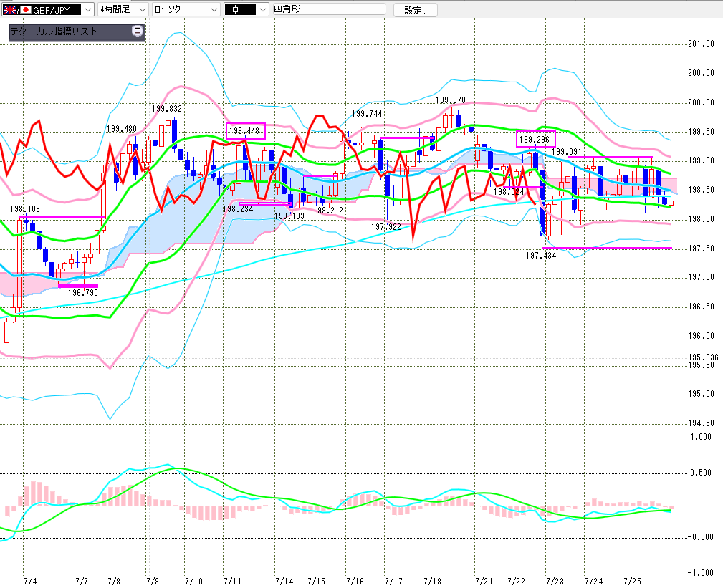Screen dimensions: 723x588
Task: Click the 198.234 price annotation
Action: 238,209
